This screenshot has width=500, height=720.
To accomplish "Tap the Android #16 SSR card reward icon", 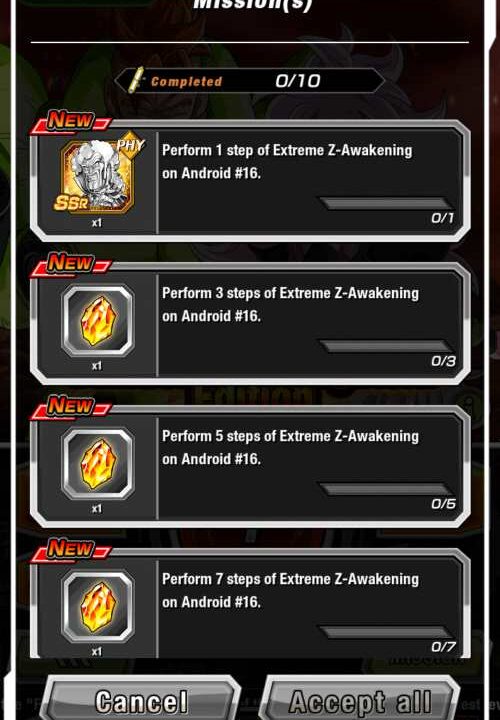I will pyautogui.click(x=98, y=176).
